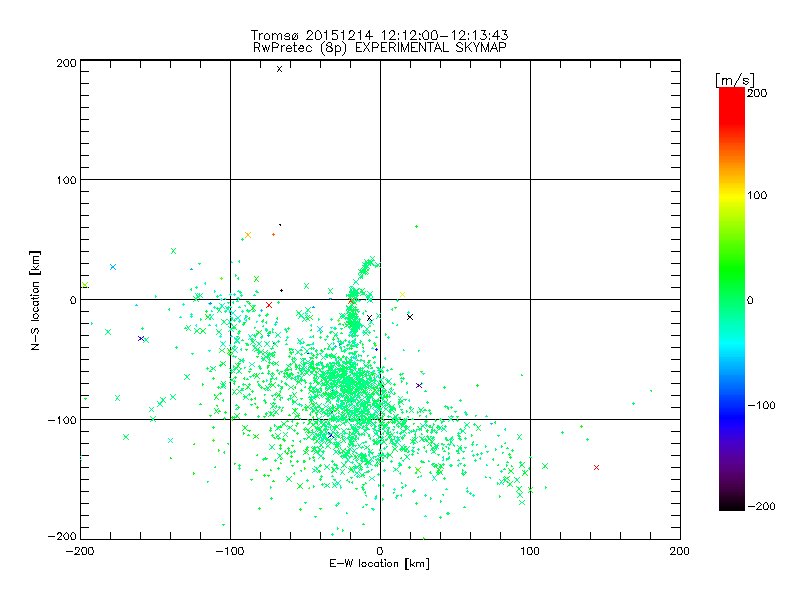Click the x-axis tick label '-100'
Screen dimensions: 800x600
[230, 551]
